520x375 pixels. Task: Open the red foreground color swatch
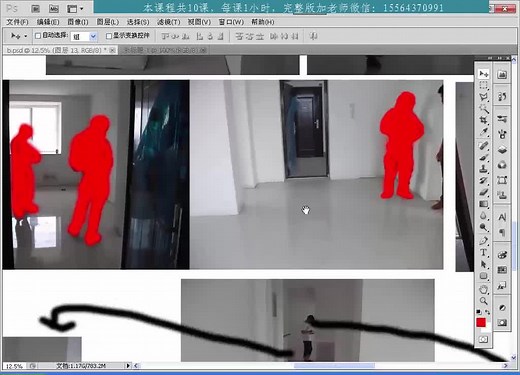pyautogui.click(x=481, y=323)
